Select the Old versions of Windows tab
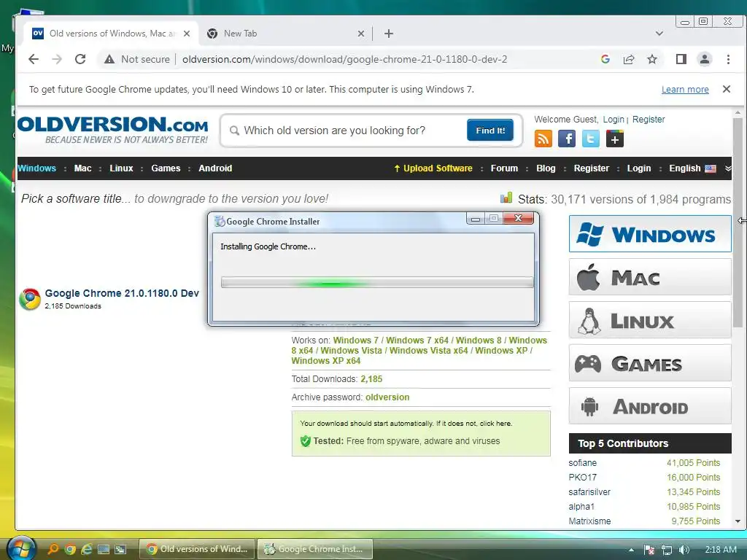747x560 pixels. pos(111,34)
